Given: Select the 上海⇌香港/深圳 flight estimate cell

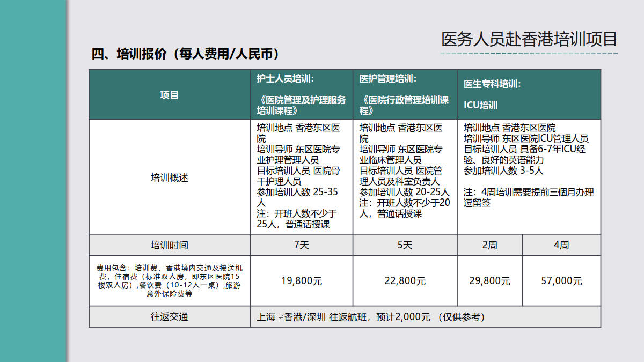Looking at the screenshot, I should pos(426,317).
